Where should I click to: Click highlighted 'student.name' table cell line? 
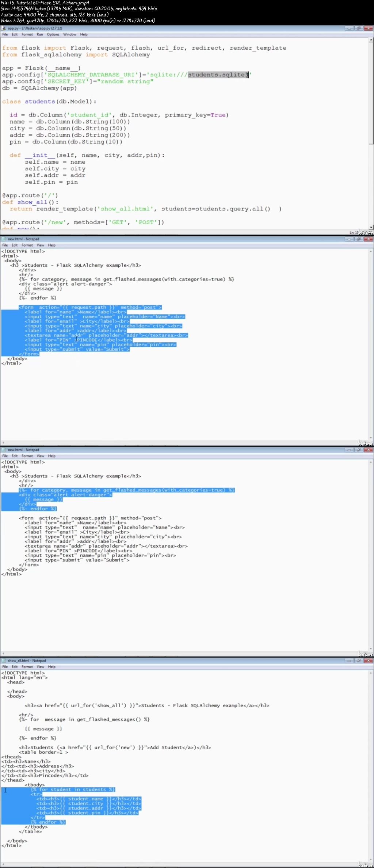(x=89, y=799)
